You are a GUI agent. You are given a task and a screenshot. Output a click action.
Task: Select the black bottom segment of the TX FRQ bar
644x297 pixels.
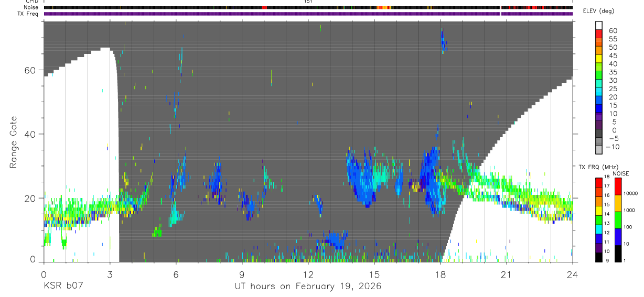[x=599, y=257]
